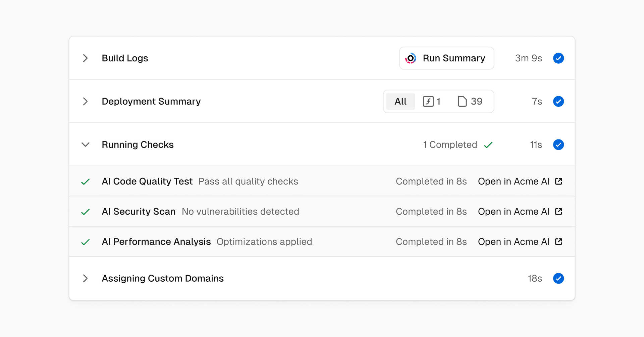This screenshot has width=644, height=337.
Task: Click the blue status check for Assigning Custom Domains
Action: click(x=558, y=278)
